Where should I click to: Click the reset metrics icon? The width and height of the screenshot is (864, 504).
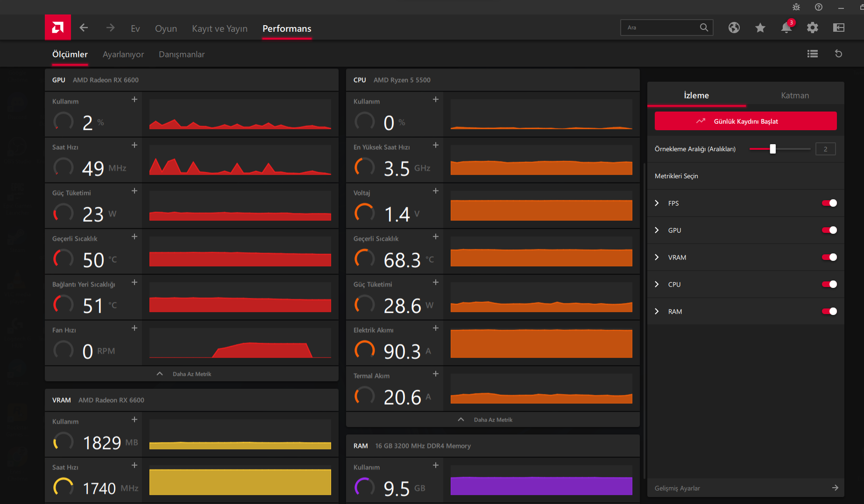pyautogui.click(x=839, y=54)
